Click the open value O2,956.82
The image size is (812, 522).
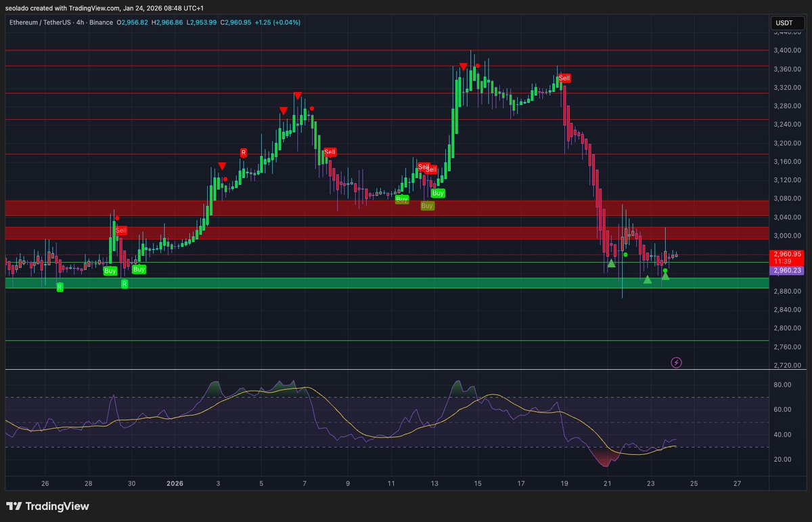[x=133, y=22]
